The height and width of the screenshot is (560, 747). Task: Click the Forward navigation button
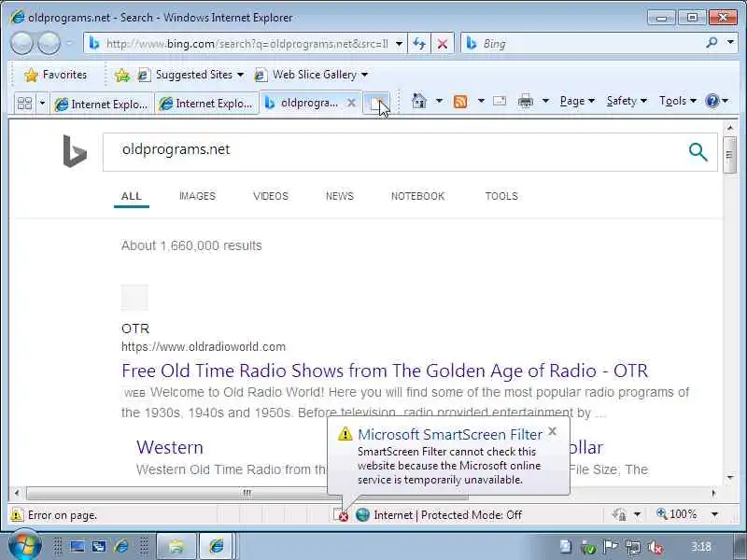pyautogui.click(x=49, y=44)
